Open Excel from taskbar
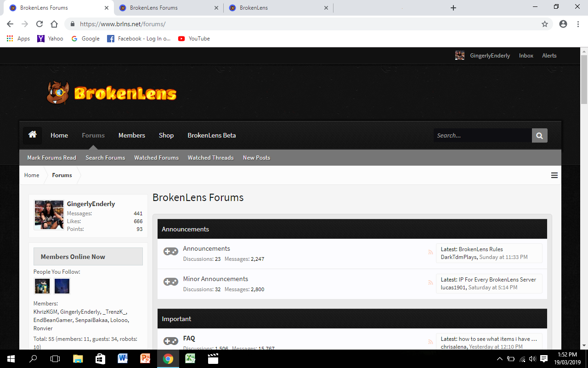The width and height of the screenshot is (588, 368). coord(190,359)
